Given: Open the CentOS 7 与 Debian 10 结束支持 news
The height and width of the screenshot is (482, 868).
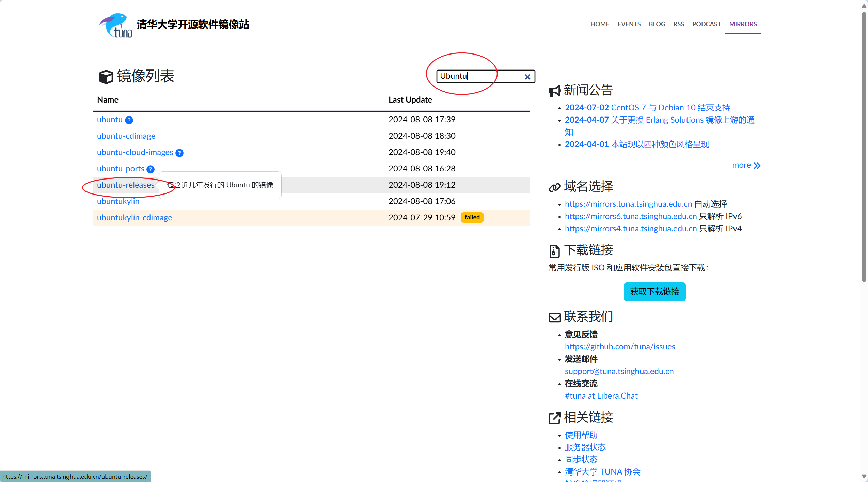Looking at the screenshot, I should (647, 108).
